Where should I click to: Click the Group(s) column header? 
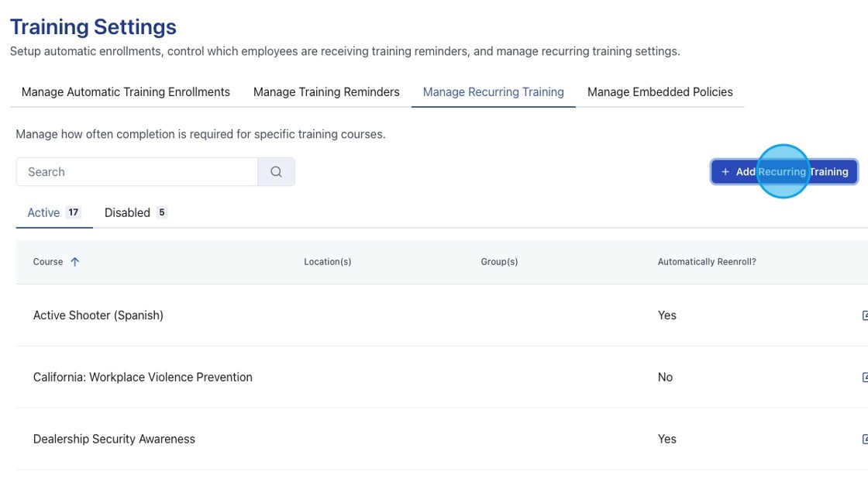click(x=499, y=262)
